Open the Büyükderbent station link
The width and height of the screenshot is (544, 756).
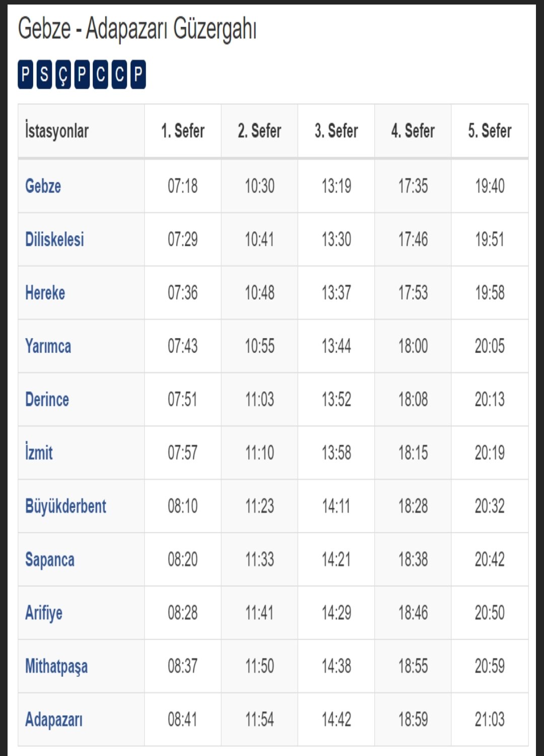point(65,506)
